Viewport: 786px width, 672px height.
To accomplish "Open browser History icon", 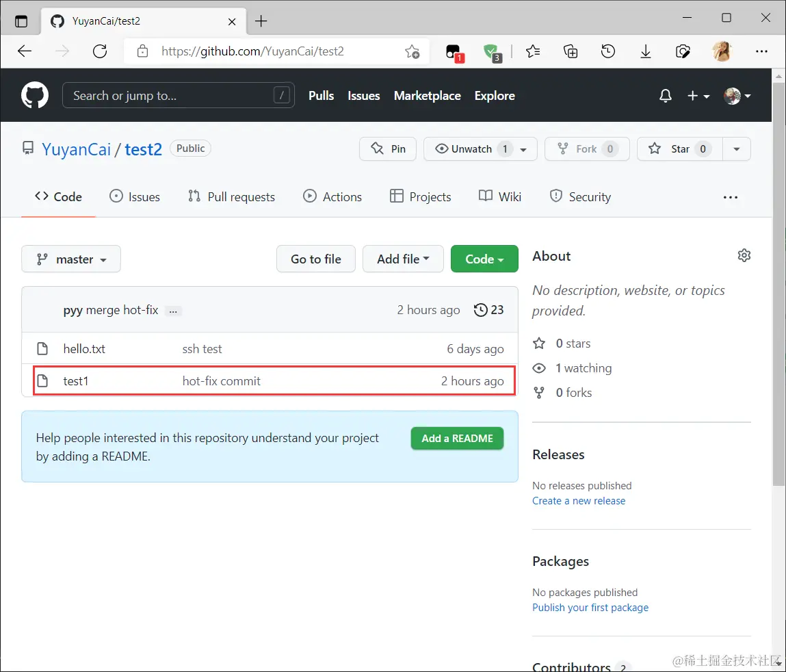I will (607, 51).
